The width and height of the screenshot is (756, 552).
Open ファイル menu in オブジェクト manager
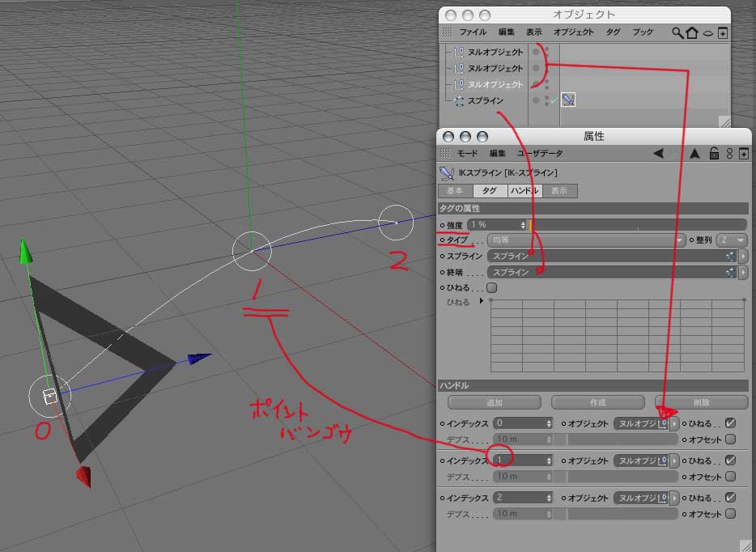click(x=473, y=32)
